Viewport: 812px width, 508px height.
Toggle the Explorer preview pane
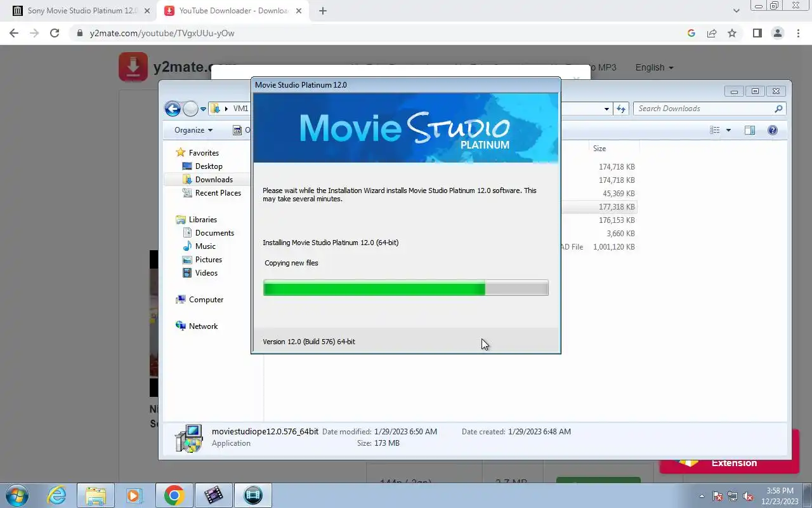coord(750,130)
